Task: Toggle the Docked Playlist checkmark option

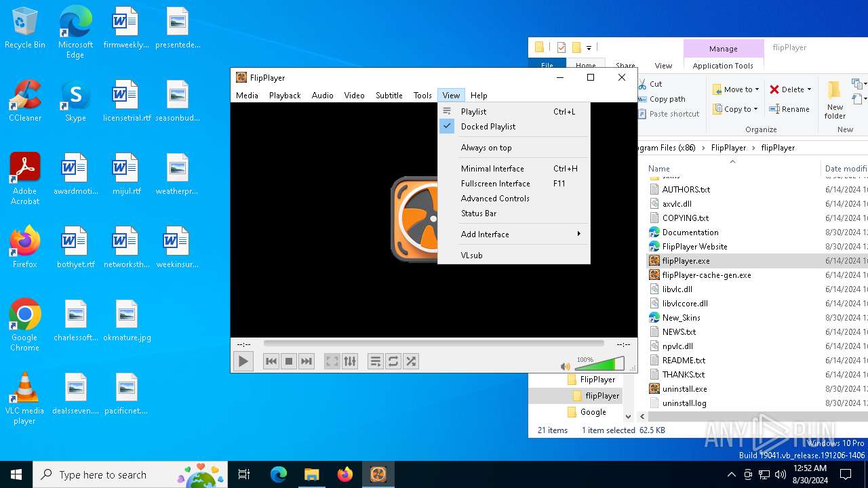Action: tap(514, 127)
